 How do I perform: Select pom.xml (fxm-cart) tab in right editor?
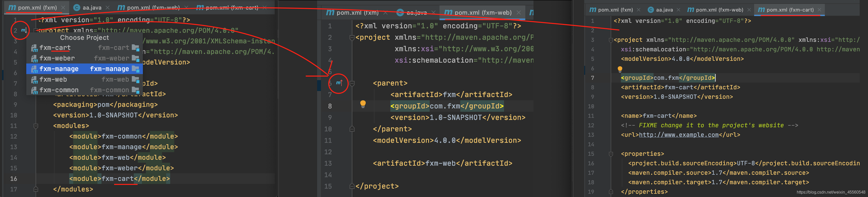coord(790,10)
